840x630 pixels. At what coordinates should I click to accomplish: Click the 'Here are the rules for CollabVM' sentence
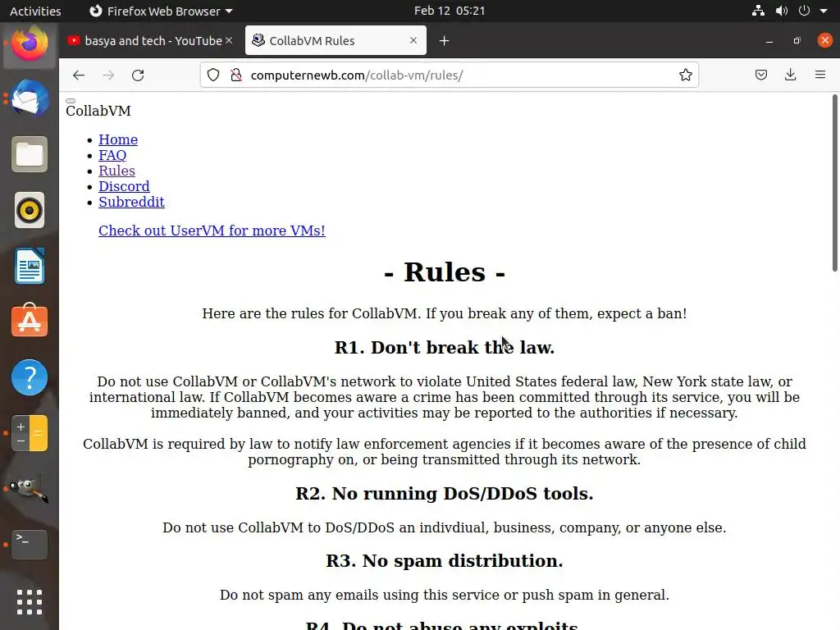[x=445, y=313]
